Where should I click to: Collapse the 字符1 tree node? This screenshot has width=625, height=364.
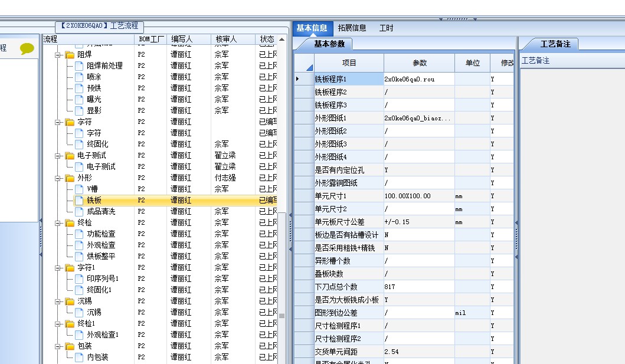(x=58, y=268)
